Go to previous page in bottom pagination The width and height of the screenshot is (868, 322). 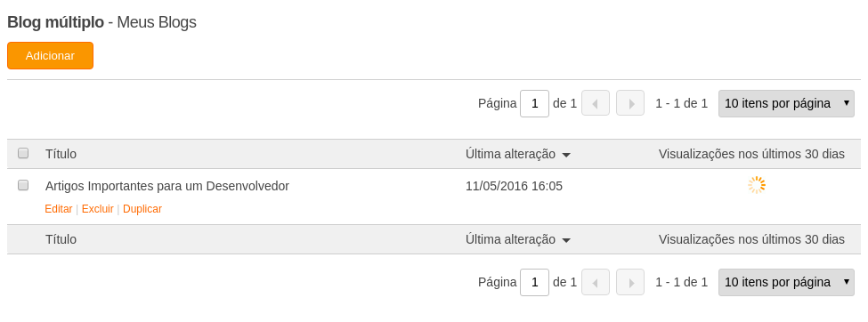pyautogui.click(x=595, y=282)
